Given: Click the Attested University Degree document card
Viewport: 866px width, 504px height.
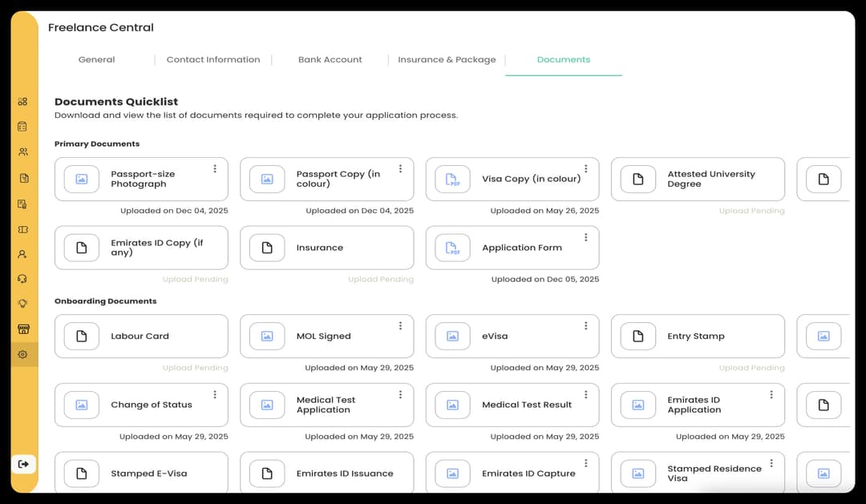Looking at the screenshot, I should 697,179.
